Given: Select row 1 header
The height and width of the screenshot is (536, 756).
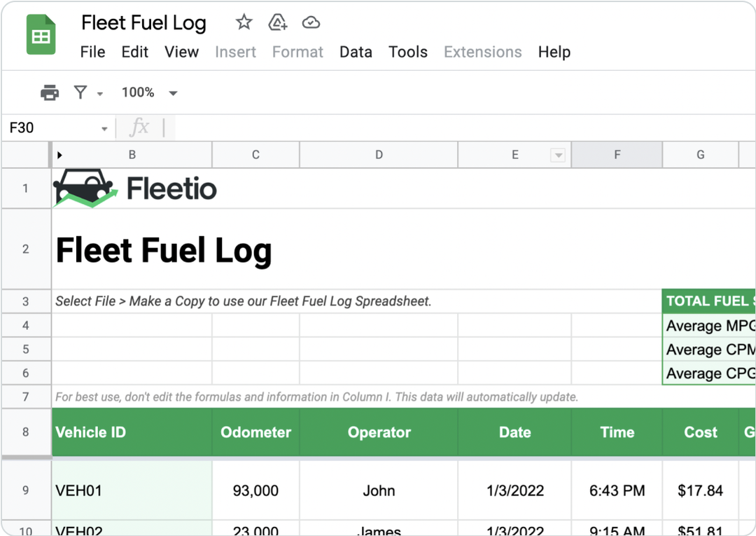Looking at the screenshot, I should point(26,188).
